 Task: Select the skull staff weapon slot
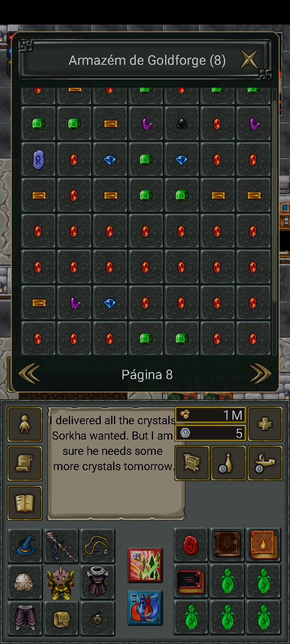click(61, 546)
